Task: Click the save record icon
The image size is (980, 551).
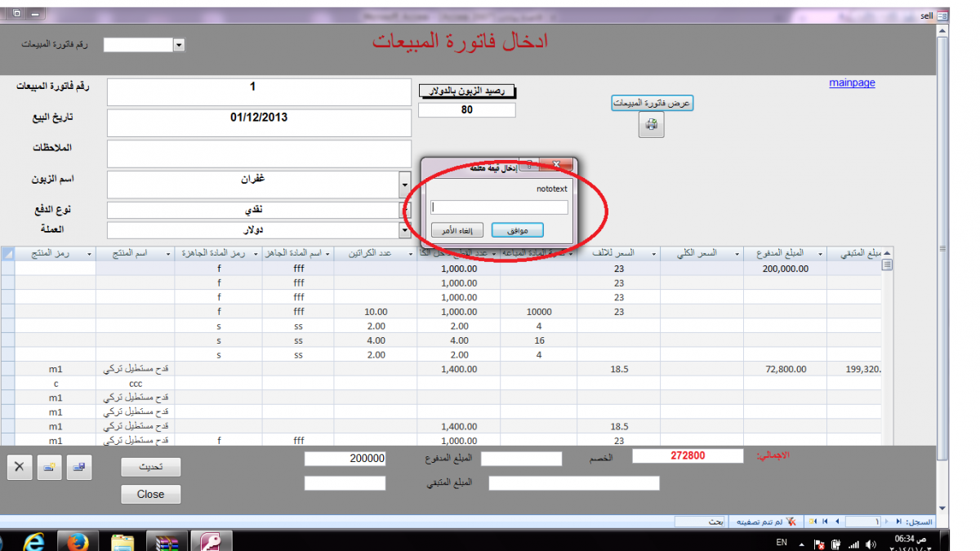Action: coord(80,468)
